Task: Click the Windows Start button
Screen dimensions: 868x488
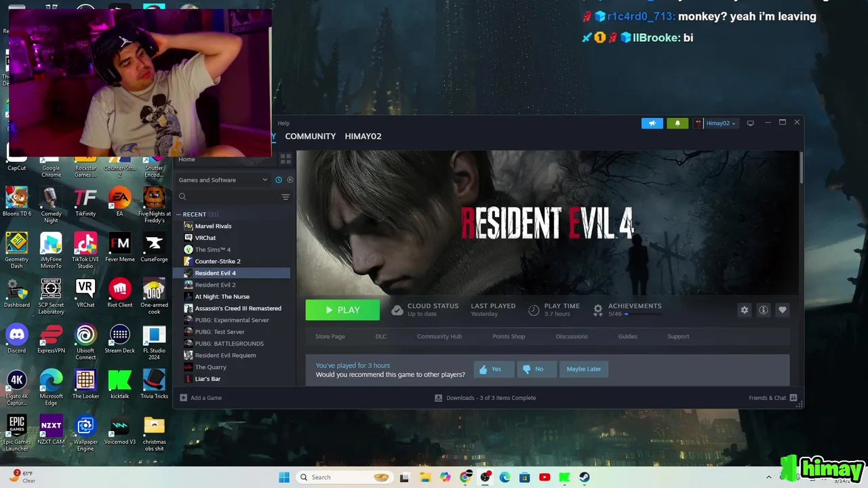Action: coord(284,477)
